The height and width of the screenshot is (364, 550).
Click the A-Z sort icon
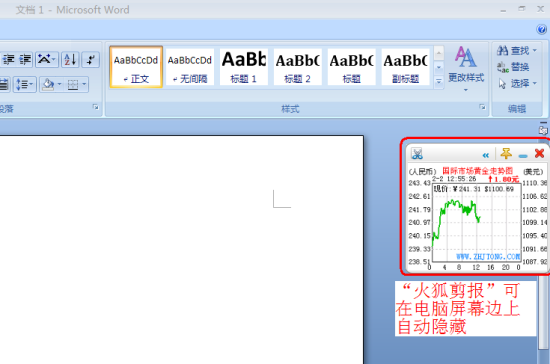70,59
